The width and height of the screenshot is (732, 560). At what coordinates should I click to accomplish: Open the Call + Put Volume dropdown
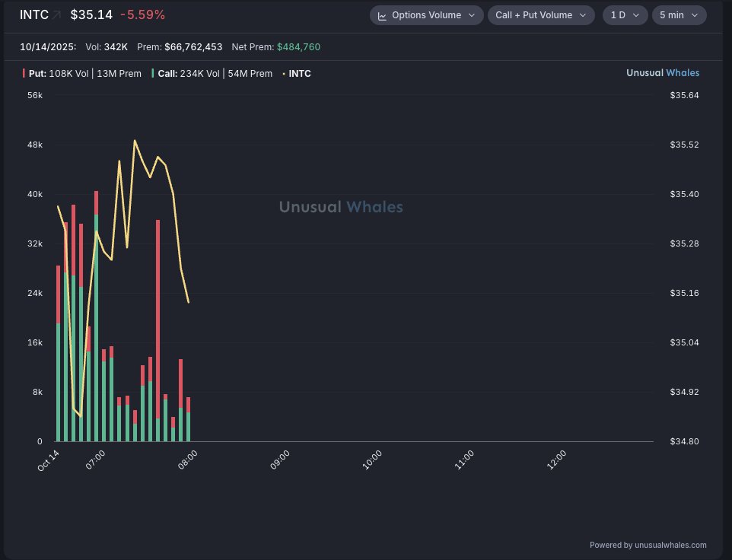[x=541, y=15]
